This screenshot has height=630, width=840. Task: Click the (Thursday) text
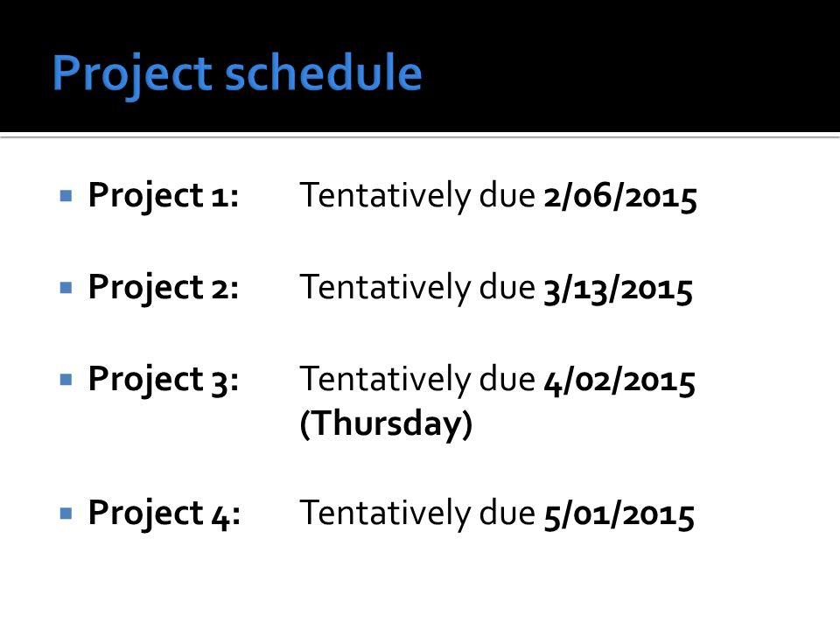point(386,424)
